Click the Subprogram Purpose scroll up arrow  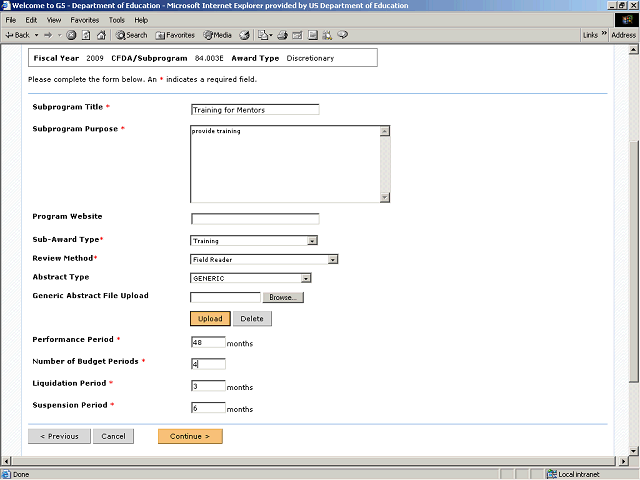pos(385,131)
